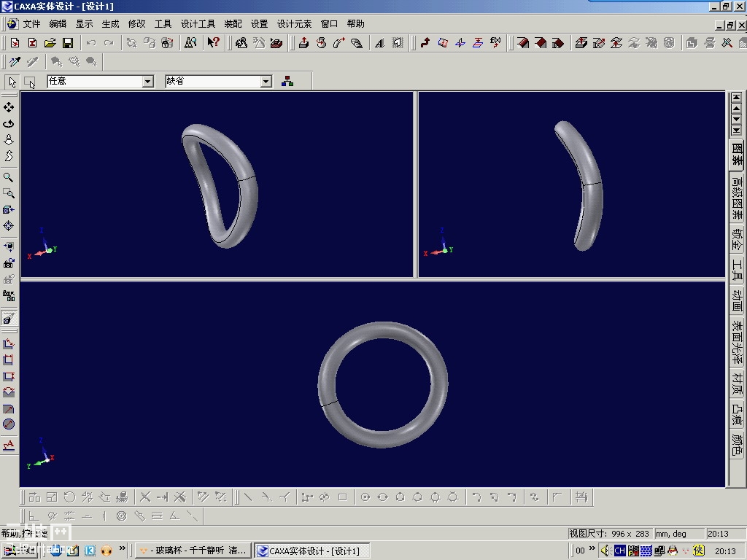Click the CAXA实体设计 taskbar button

click(314, 551)
